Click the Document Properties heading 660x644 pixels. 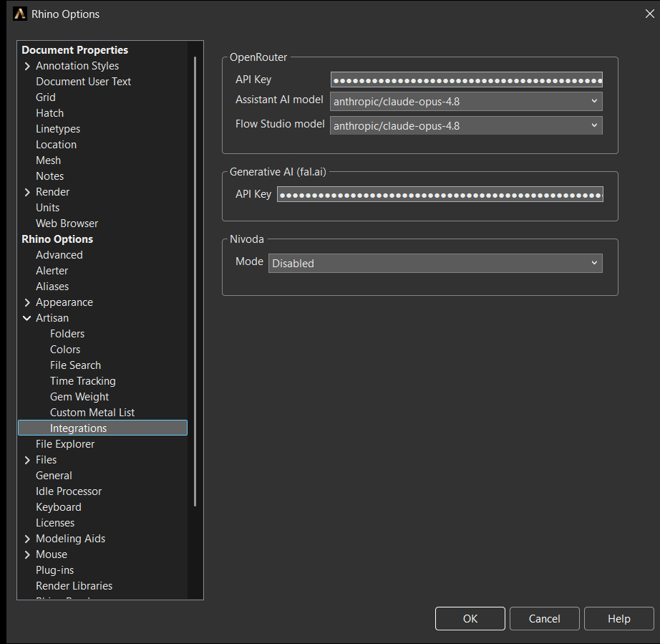[x=75, y=50]
